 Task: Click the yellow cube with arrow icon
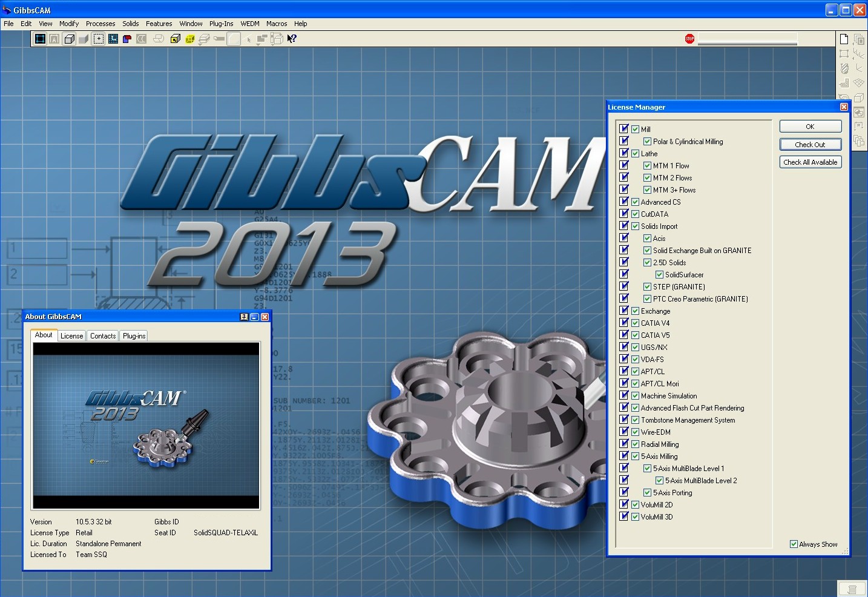tap(176, 39)
